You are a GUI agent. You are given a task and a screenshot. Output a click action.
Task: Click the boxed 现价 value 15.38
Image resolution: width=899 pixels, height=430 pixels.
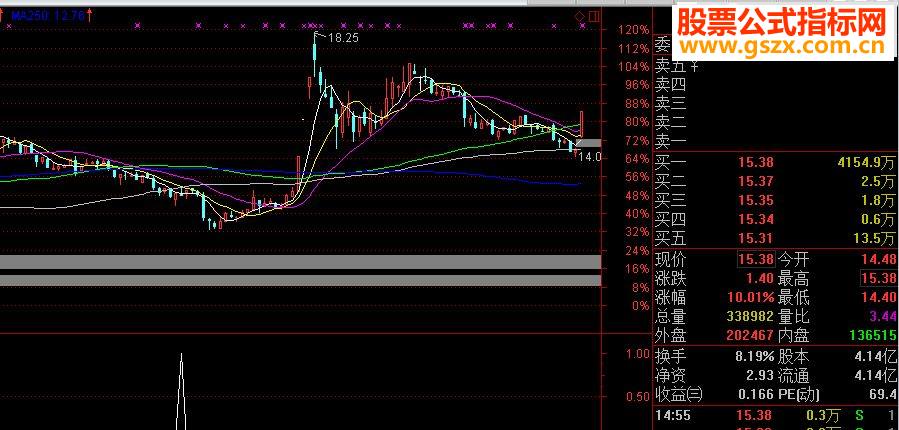click(756, 259)
